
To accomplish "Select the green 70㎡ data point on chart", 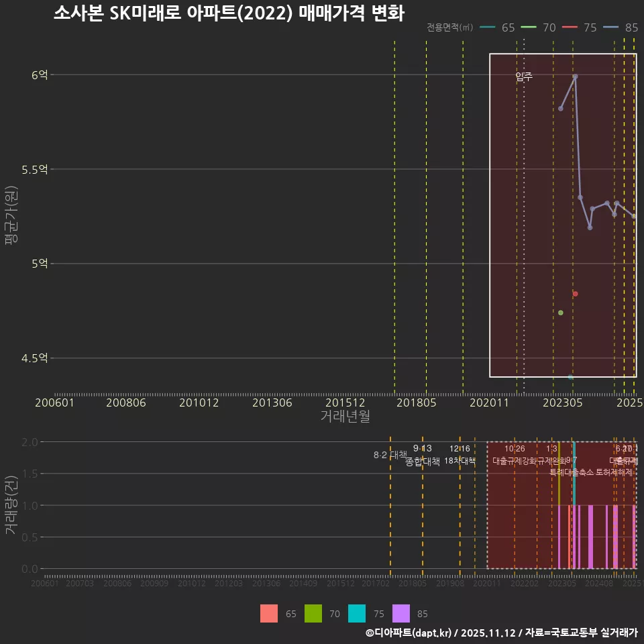I will point(559,312).
